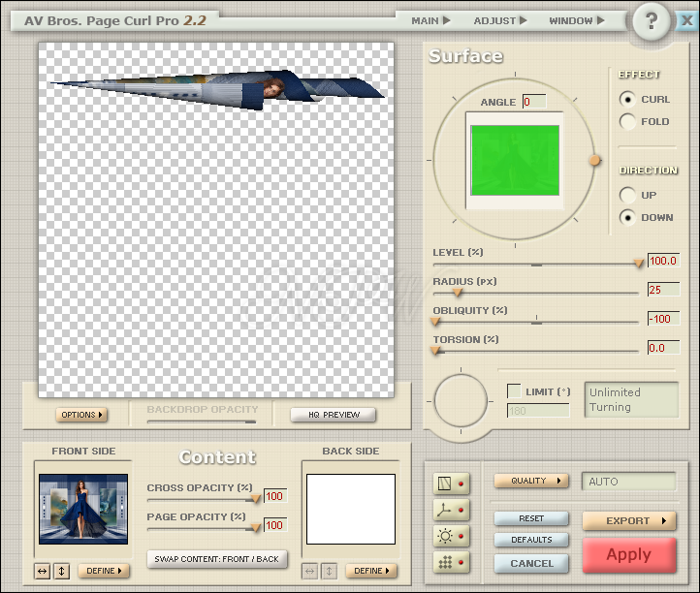This screenshot has height=593, width=700.
Task: Click the BACKDROP OPACITY slider
Action: click(x=202, y=421)
